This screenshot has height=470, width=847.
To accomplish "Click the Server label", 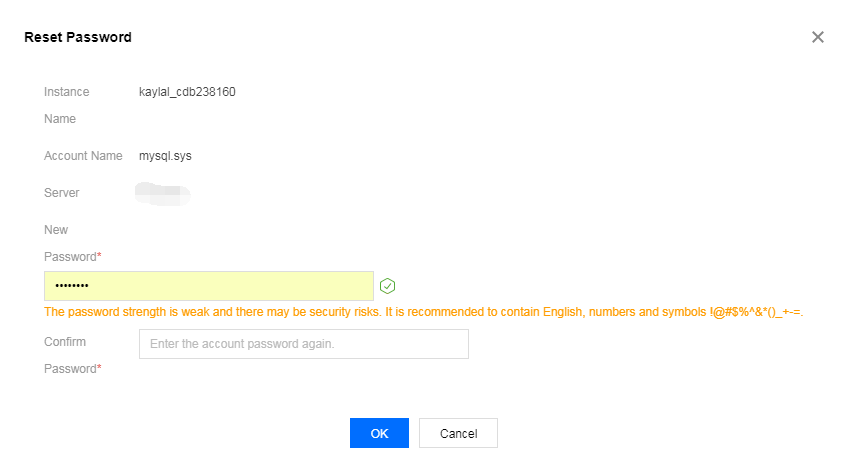I will pos(62,192).
